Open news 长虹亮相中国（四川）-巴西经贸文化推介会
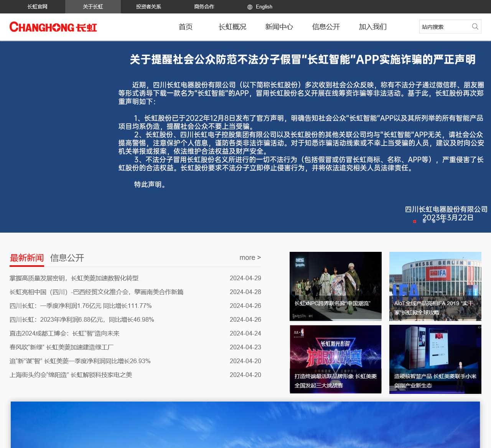This screenshot has height=448, width=491. tap(97, 292)
